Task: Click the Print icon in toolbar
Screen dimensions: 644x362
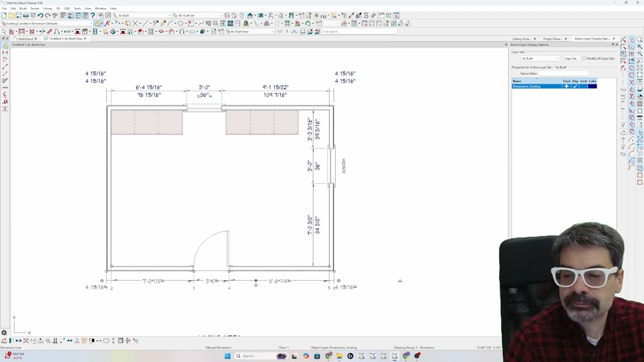Action: coord(26,15)
